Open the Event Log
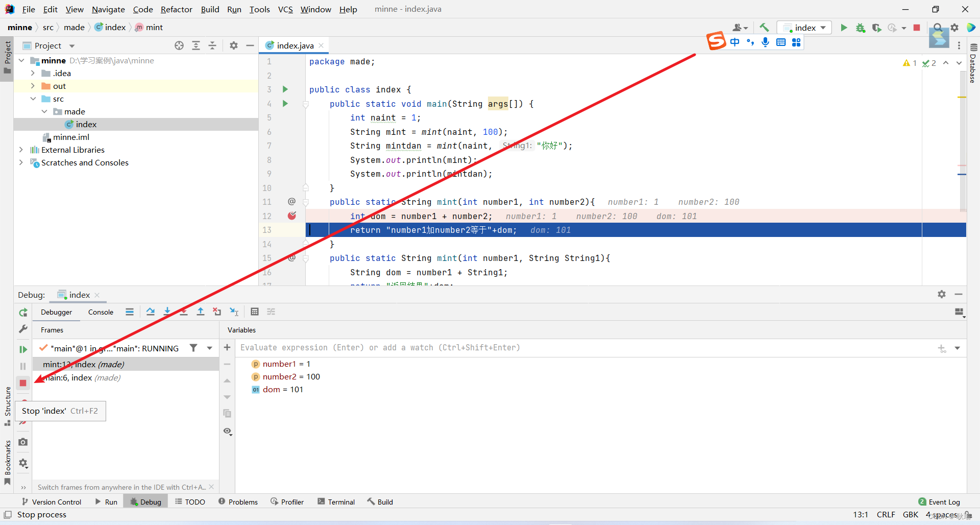Viewport: 980px width, 525px height. tap(939, 502)
